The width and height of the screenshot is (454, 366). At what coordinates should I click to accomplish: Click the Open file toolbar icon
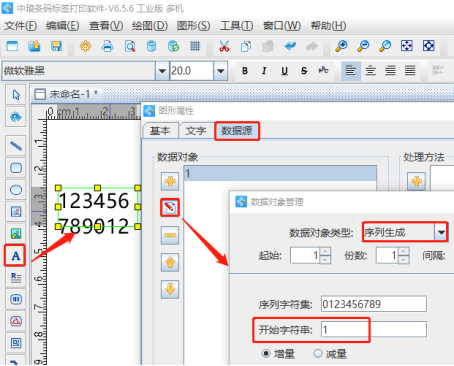click(34, 46)
